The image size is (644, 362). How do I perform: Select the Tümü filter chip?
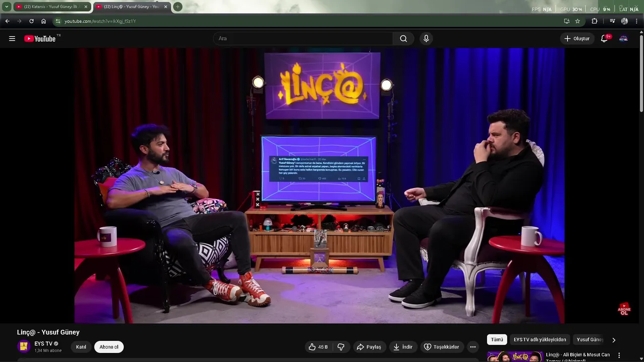(x=497, y=339)
